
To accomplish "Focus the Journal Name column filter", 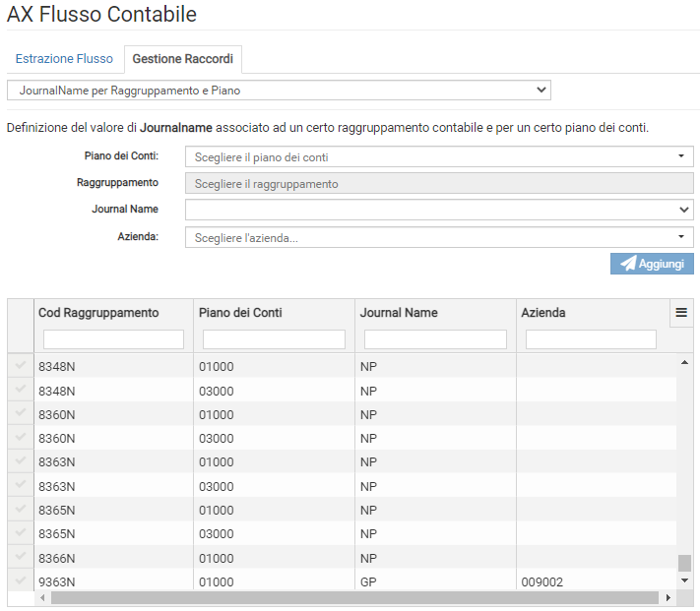I will 435,339.
